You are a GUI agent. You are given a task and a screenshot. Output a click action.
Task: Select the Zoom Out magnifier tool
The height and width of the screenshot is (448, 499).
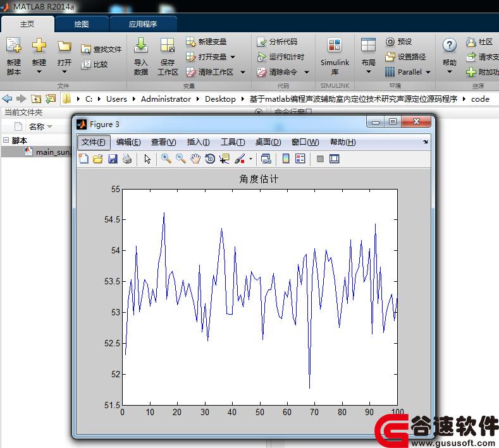pos(181,159)
